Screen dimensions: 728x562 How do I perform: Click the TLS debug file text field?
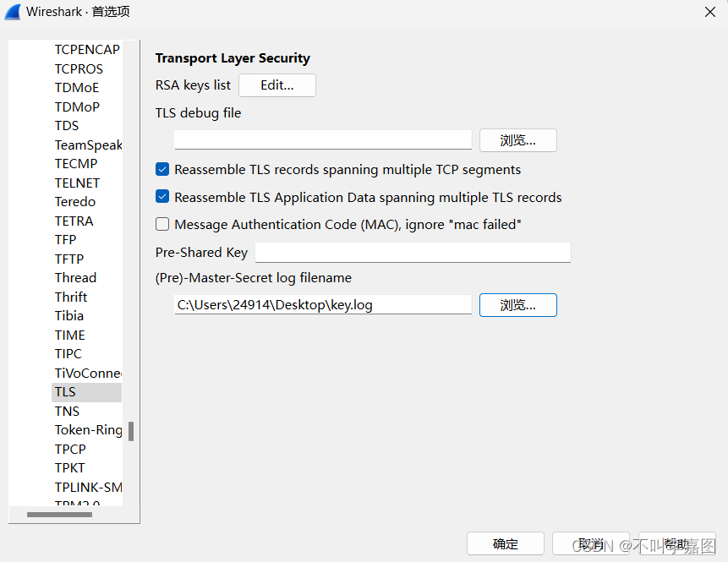click(323, 140)
